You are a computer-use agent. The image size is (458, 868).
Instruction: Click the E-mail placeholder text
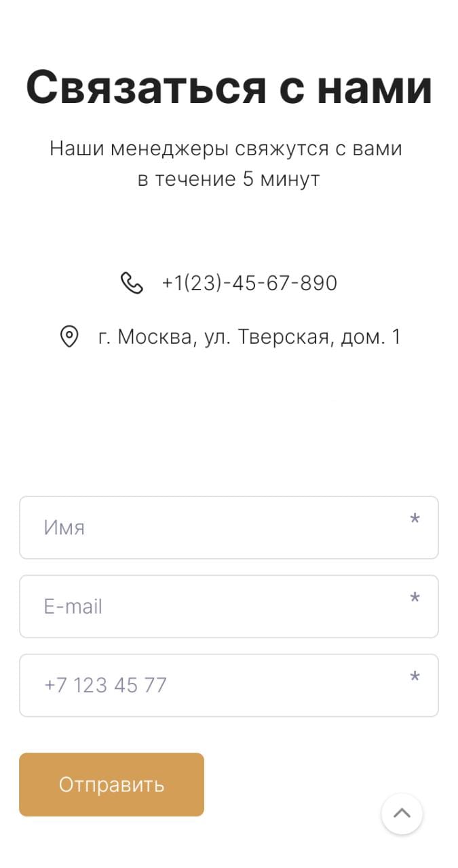73,606
